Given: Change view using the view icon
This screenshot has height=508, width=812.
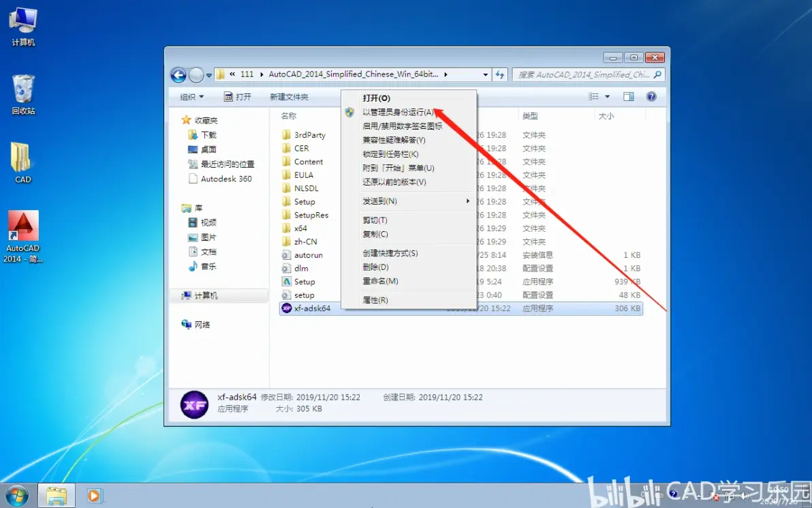Looking at the screenshot, I should (593, 97).
